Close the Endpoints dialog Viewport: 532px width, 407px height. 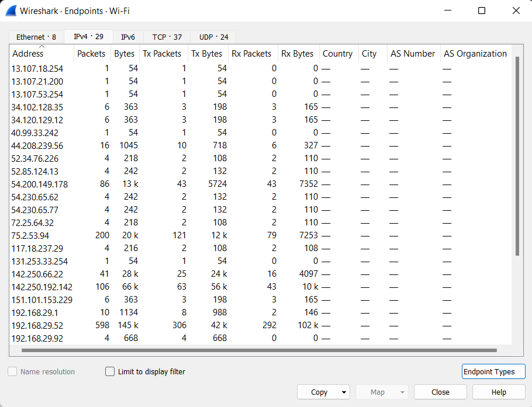[440, 392]
